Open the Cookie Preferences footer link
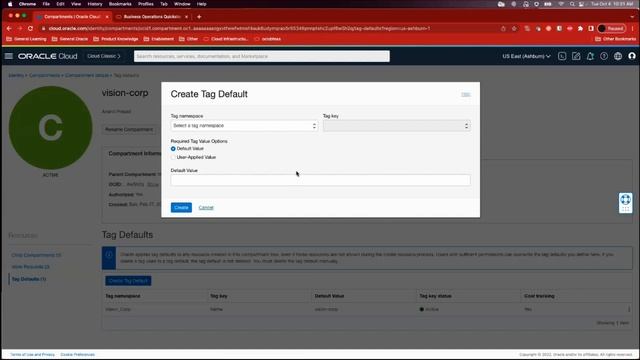Image resolution: width=640 pixels, height=360 pixels. point(78,355)
